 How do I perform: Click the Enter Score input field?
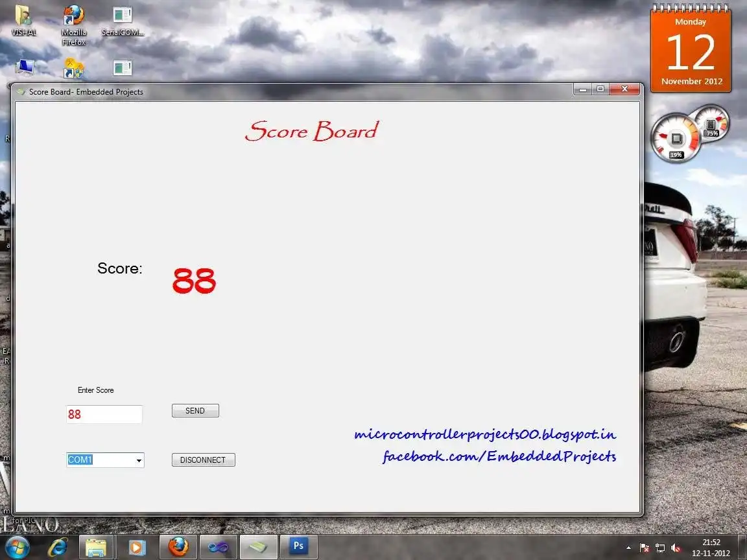tap(104, 414)
